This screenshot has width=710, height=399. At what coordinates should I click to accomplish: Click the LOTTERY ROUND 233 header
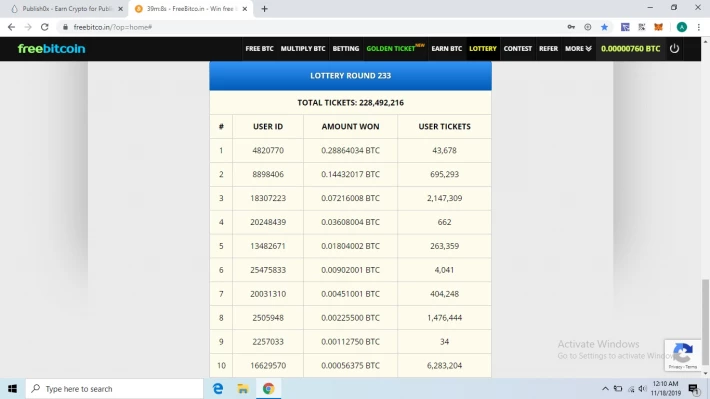pos(350,76)
